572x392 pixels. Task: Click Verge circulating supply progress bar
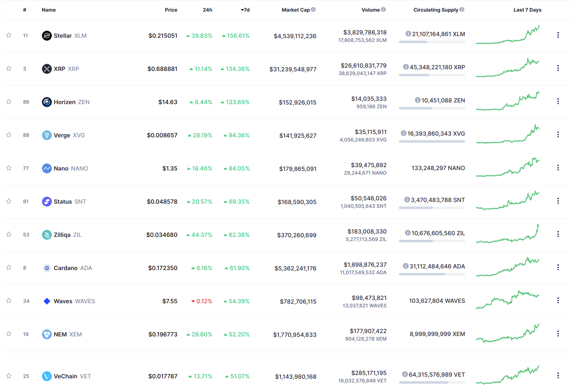(432, 141)
